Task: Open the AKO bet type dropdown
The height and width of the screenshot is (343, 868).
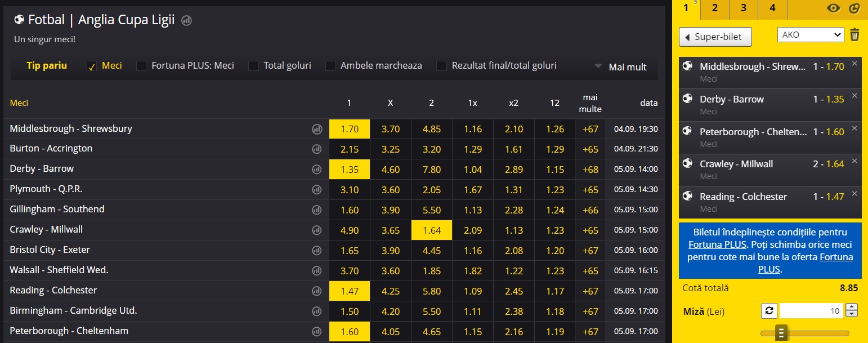Action: (810, 35)
